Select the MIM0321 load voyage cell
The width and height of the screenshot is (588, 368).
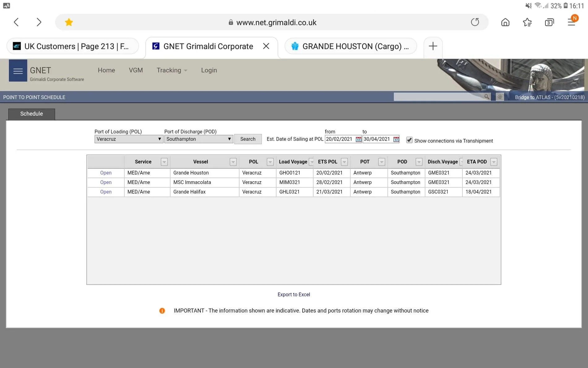pyautogui.click(x=294, y=182)
